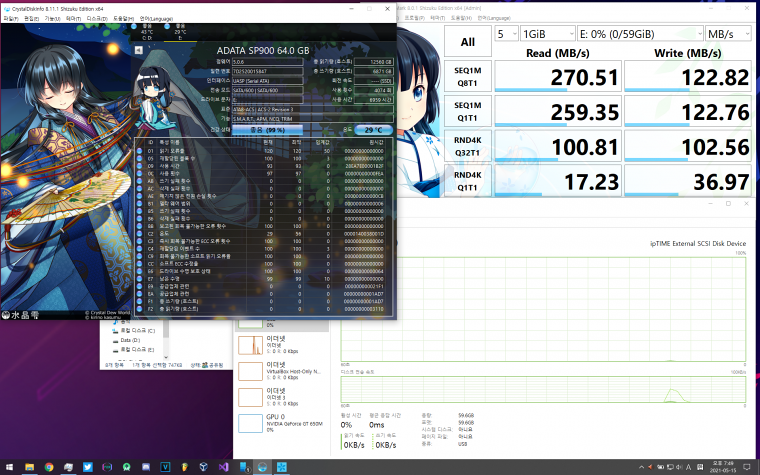
Task: Select the E: drive 29°C indicator
Action: coord(179,32)
